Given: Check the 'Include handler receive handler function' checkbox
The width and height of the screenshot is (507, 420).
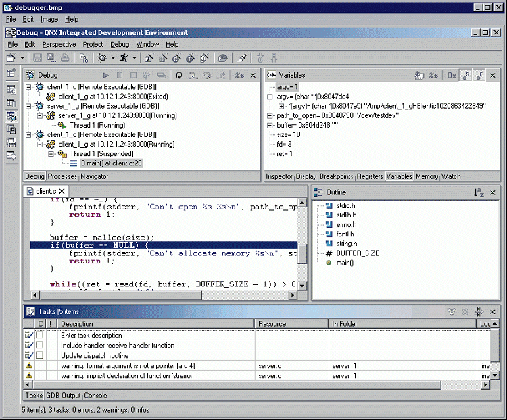Looking at the screenshot, I should [x=39, y=345].
